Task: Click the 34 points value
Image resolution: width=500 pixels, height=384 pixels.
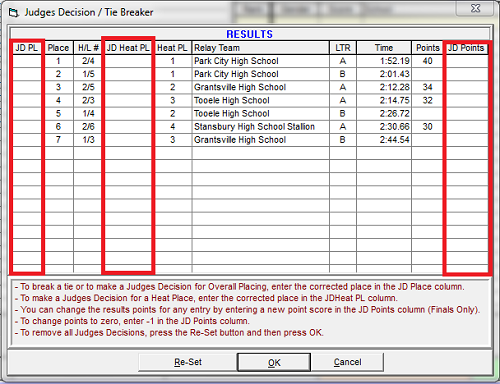Action: 427,87
